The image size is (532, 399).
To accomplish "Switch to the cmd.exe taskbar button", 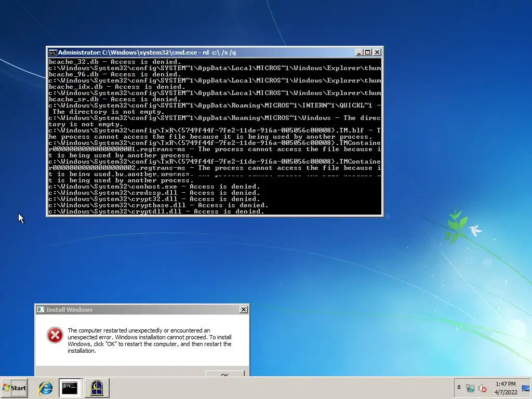I will pos(70,388).
